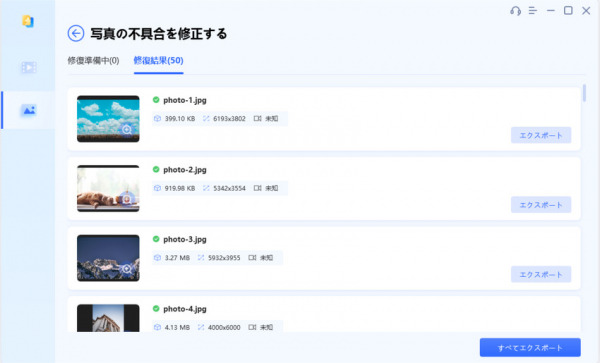Open the file repair sidebar icon at top
The image size is (600, 363).
point(28,21)
